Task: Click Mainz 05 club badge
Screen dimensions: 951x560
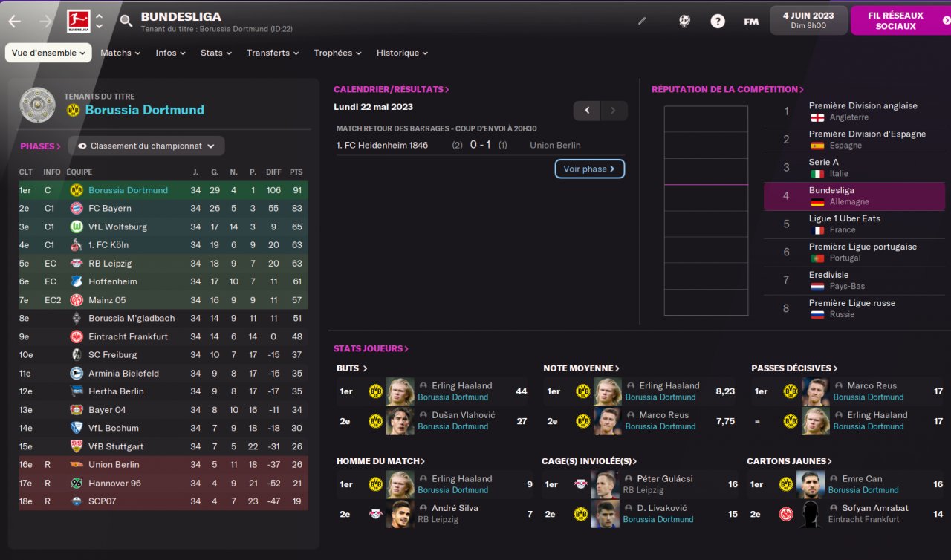Action: 76,300
